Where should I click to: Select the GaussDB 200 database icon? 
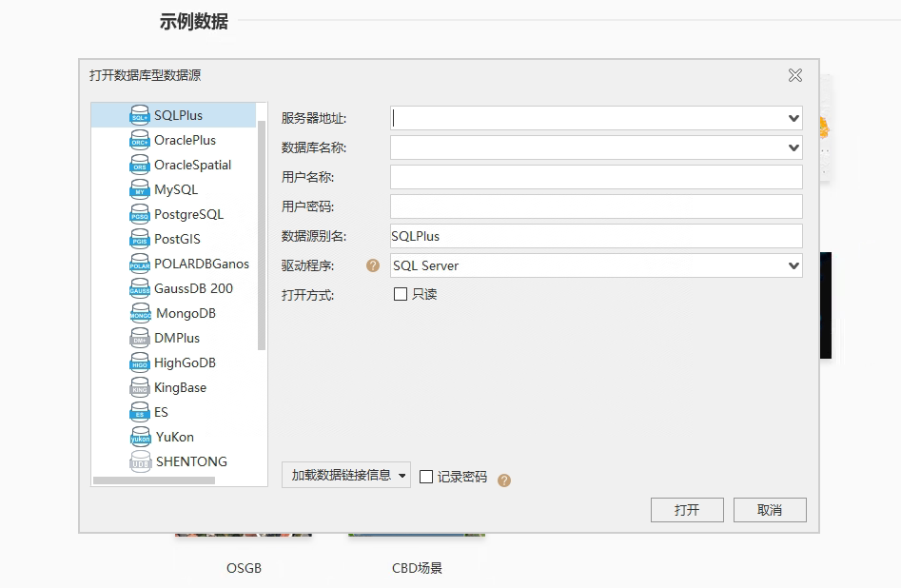click(140, 288)
